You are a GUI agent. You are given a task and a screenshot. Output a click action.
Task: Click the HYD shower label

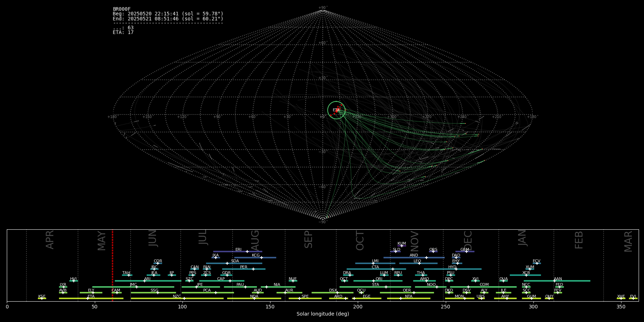pos(452,267)
